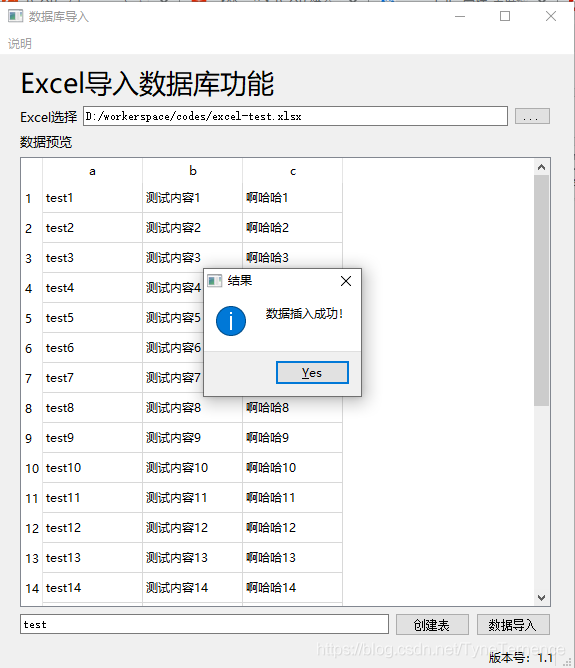Click the Yes button in result dialog
The image size is (575, 668).
(x=312, y=372)
